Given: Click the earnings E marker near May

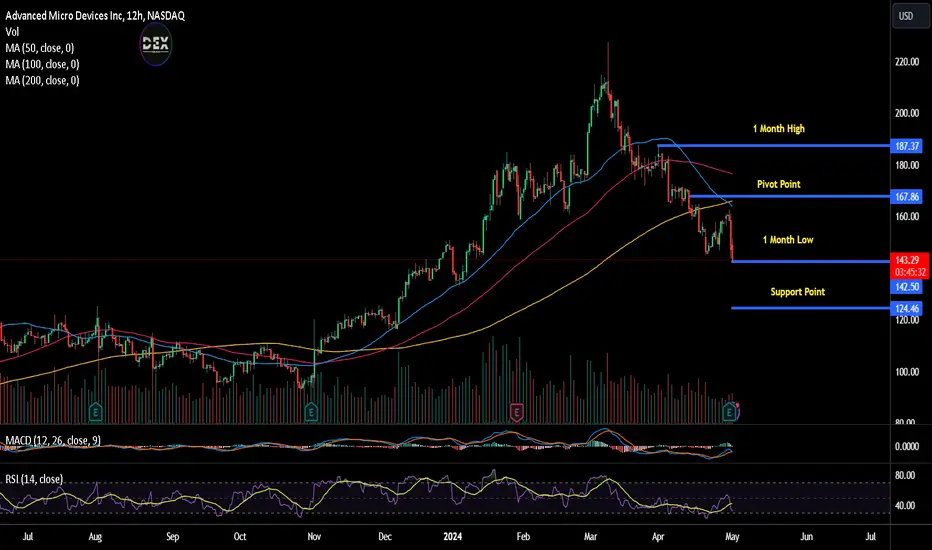Looking at the screenshot, I should [x=730, y=411].
